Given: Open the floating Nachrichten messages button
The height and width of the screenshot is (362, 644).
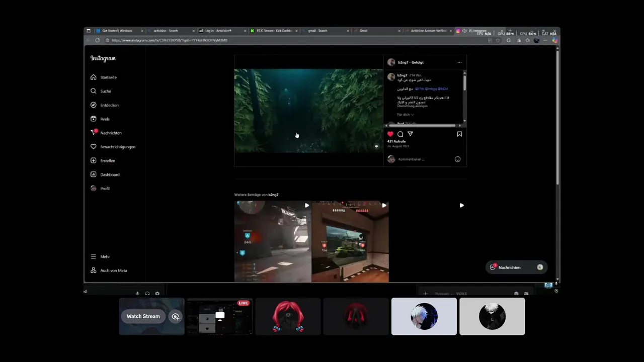Looking at the screenshot, I should click(516, 267).
